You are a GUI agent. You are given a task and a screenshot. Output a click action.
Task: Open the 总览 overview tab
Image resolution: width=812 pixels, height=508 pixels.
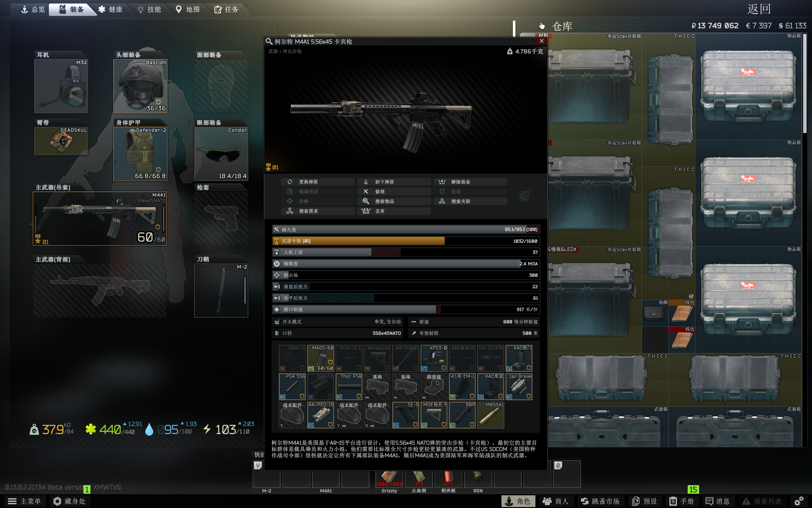point(33,10)
